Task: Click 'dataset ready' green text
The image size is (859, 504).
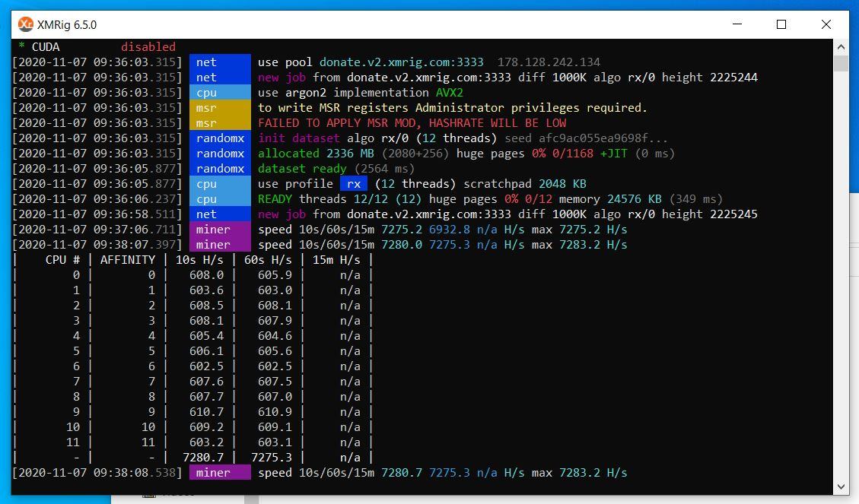Action: (302, 169)
